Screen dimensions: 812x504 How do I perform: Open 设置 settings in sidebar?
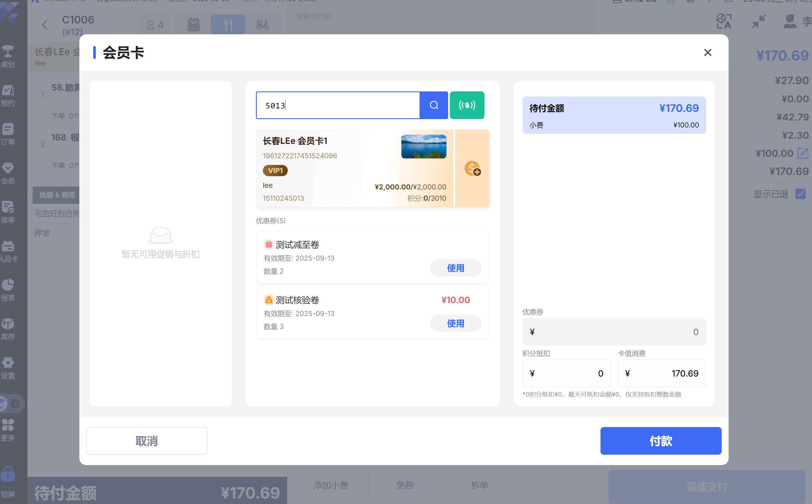click(8, 368)
